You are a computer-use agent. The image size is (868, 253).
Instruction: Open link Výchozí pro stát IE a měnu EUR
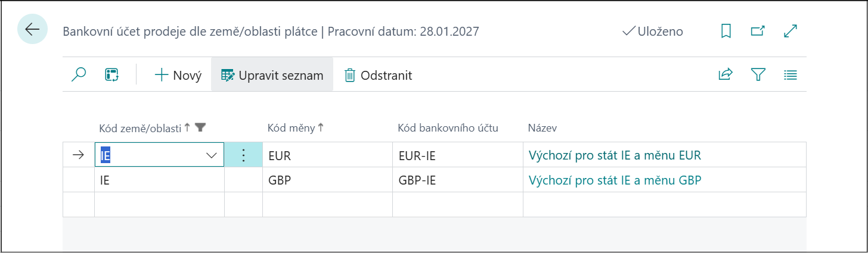615,155
